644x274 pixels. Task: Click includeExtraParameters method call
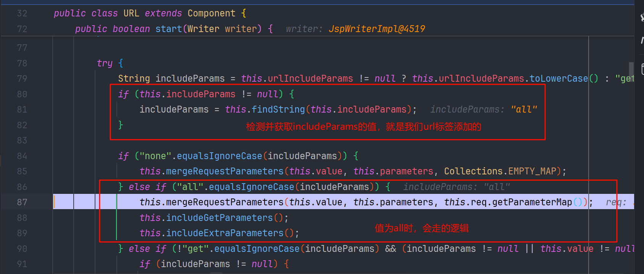(225, 233)
